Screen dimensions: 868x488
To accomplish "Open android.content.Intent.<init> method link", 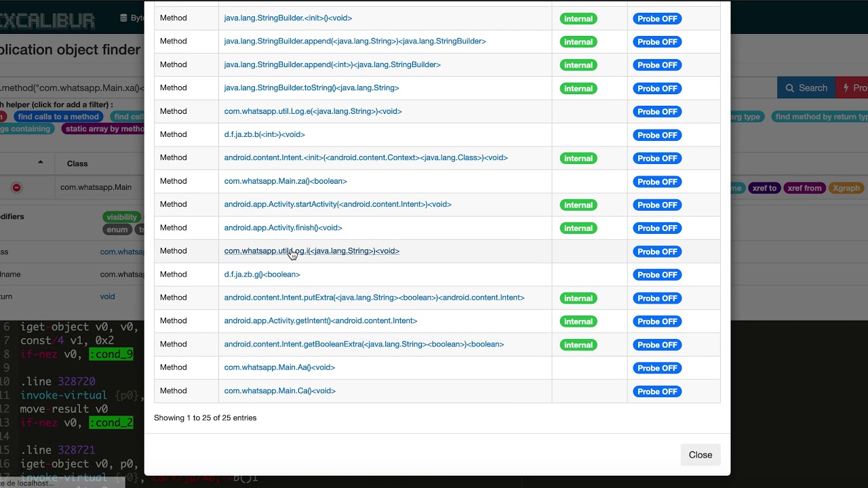I will pos(366,158).
